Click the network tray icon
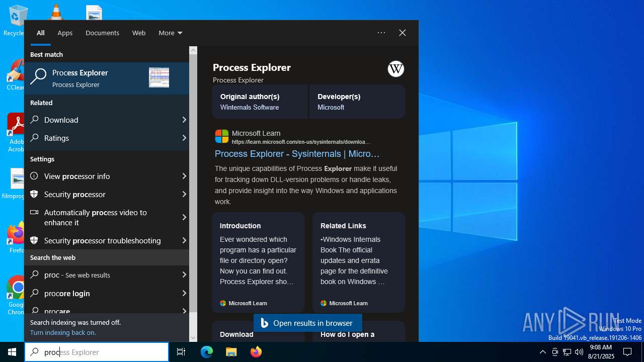The image size is (644, 362). [x=567, y=352]
